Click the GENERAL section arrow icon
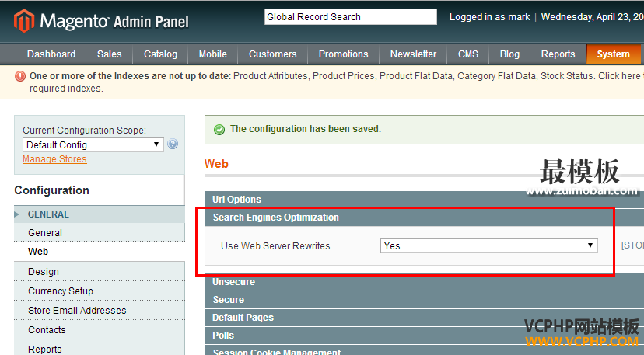The width and height of the screenshot is (644, 355). tap(17, 214)
